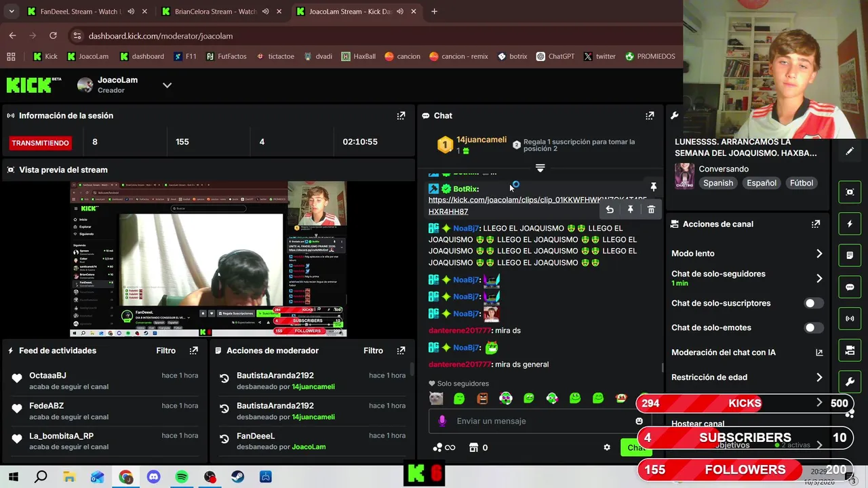This screenshot has width=868, height=488.
Task: Open chat settings gear icon
Action: (x=607, y=447)
